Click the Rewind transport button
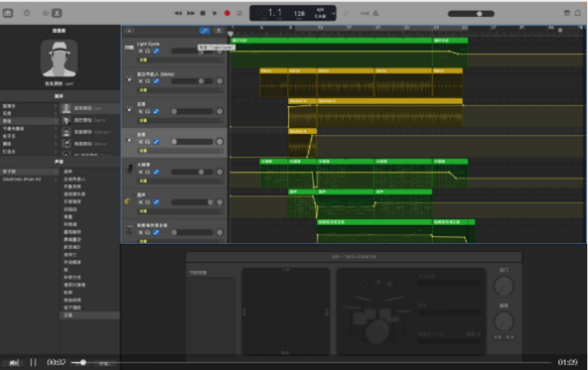Viewport: 588px width, 370px height. pyautogui.click(x=178, y=13)
